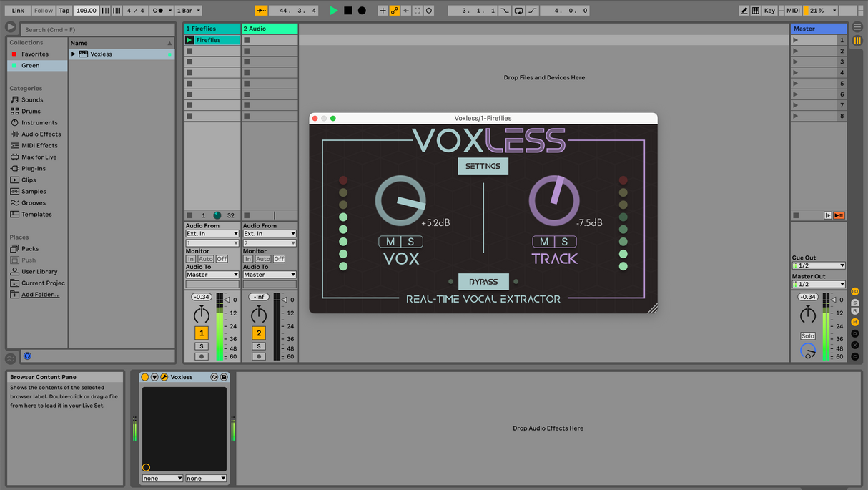Open the 1 Bar quantization dropdown
This screenshot has width=868, height=490.
189,11
